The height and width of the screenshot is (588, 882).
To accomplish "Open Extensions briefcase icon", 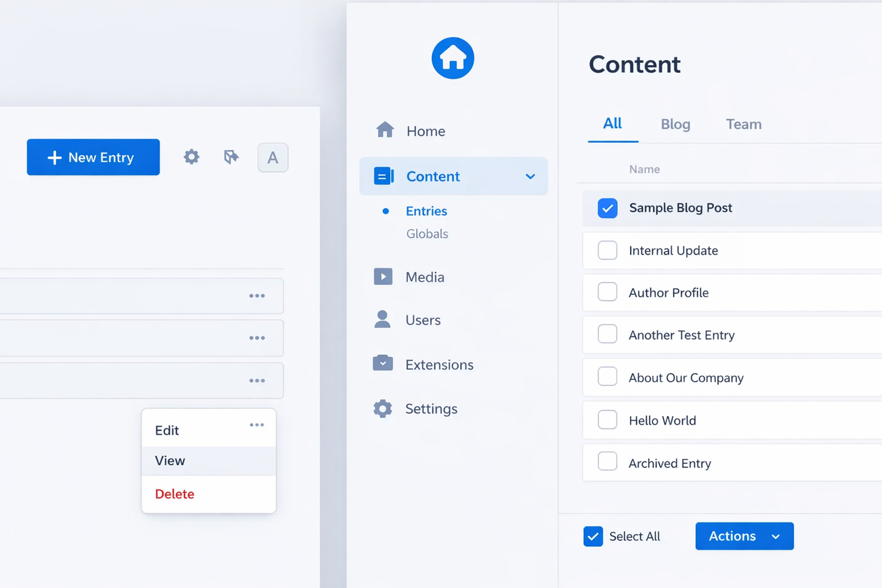I will click(x=383, y=363).
